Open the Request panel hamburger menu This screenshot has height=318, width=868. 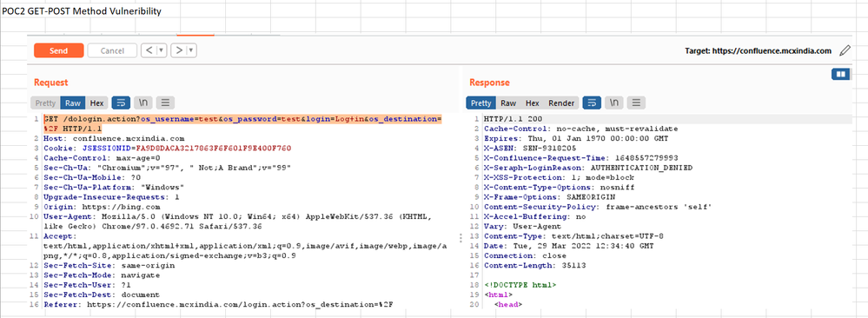(165, 103)
